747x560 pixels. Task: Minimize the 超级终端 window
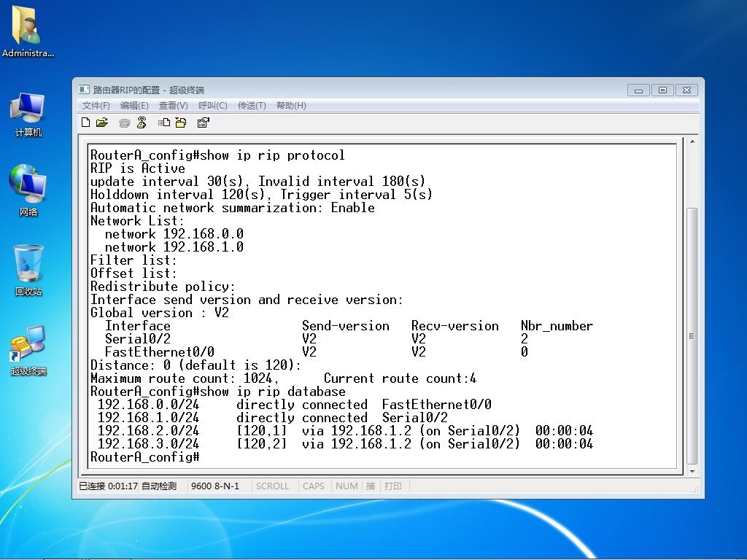click(638, 90)
